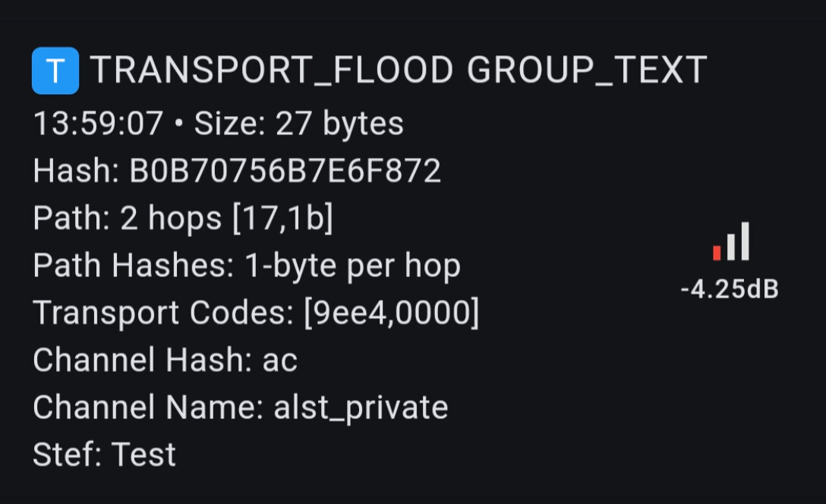Viewport: 826px width, 504px height.
Task: Click the 13:59:07 timestamp
Action: [98, 124]
